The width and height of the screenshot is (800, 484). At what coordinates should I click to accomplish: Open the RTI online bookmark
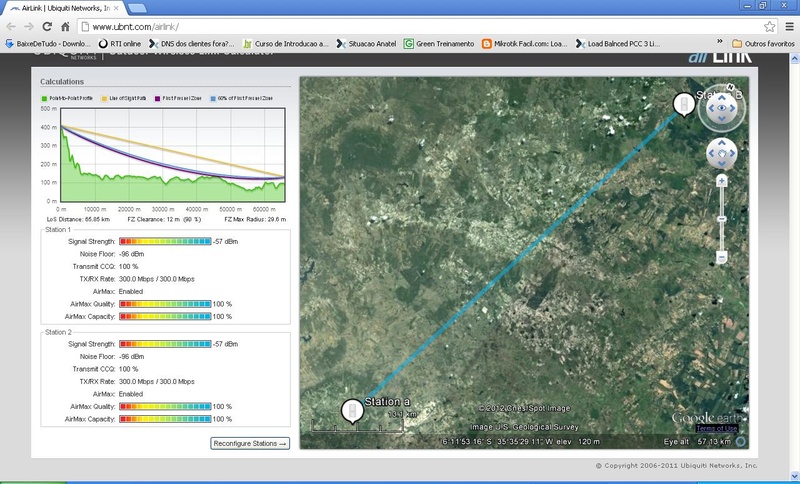pos(119,44)
